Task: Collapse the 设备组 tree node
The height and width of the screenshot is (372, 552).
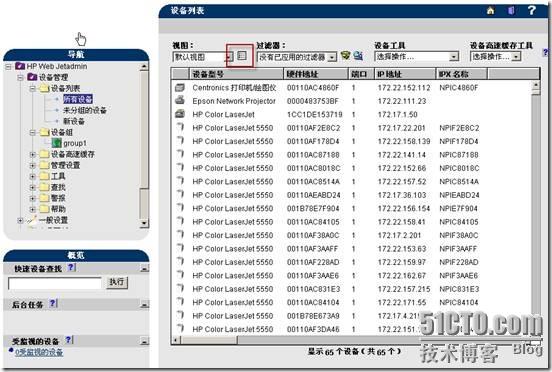Action: click(32, 132)
